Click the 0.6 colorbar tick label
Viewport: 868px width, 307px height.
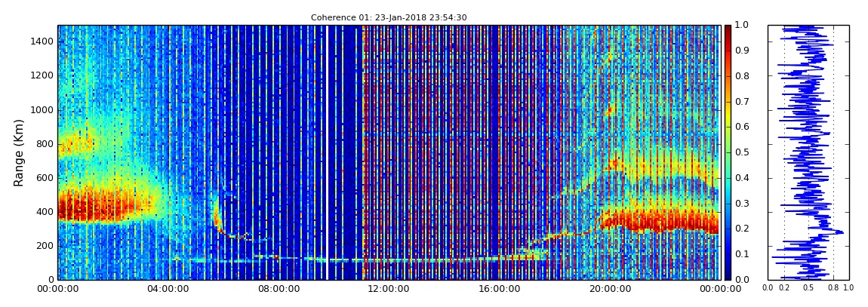[742, 127]
